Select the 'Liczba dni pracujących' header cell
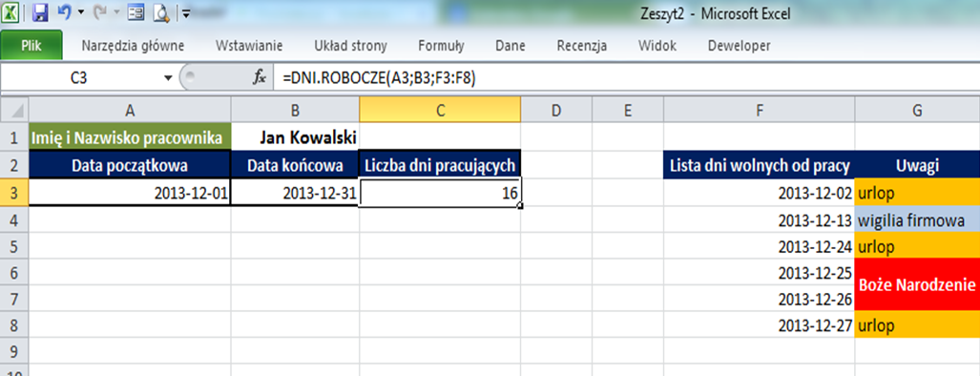 click(440, 165)
